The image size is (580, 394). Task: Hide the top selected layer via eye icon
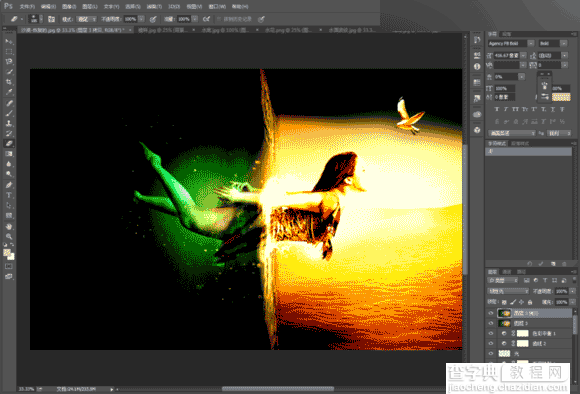click(491, 313)
